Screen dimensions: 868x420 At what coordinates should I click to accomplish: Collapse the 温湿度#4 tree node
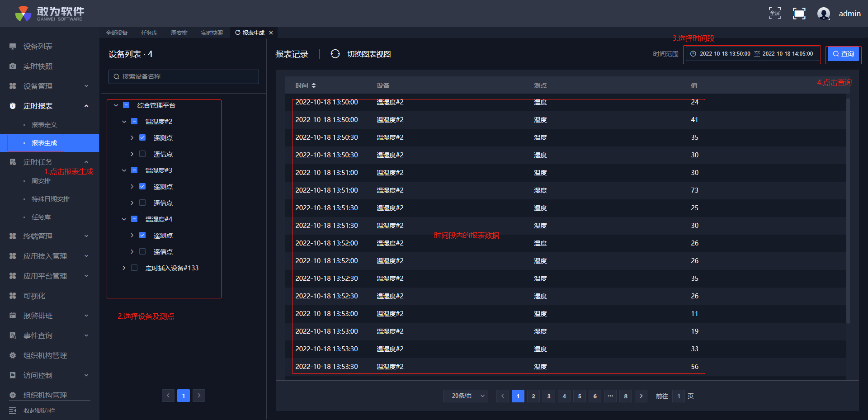124,219
